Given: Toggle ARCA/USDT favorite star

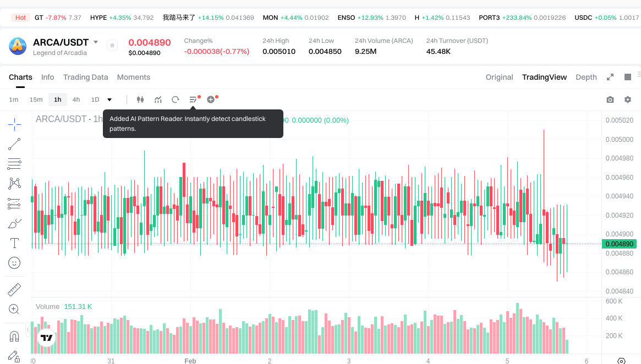Looking at the screenshot, I should coord(112,46).
